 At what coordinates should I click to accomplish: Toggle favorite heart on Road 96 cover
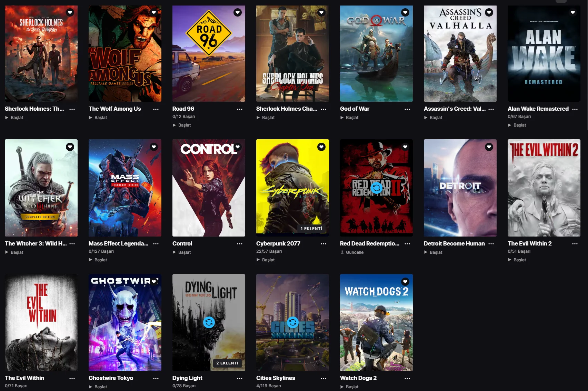[x=238, y=12]
